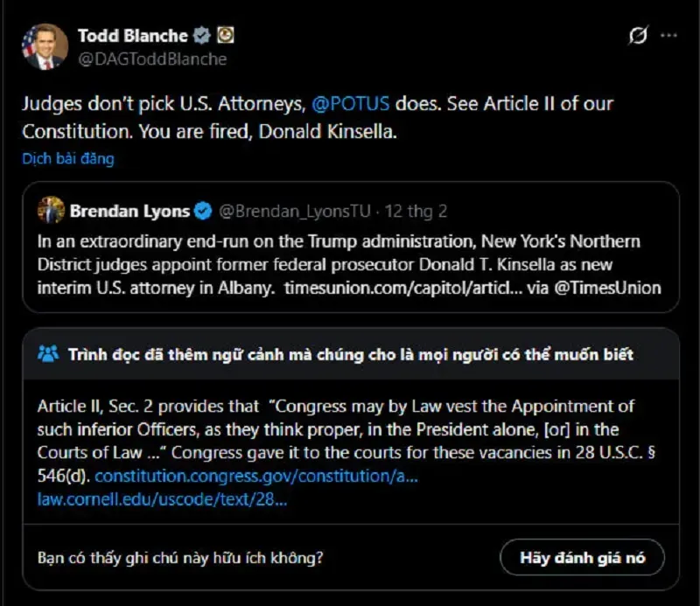Click the Todd Blanche display name

(132, 36)
